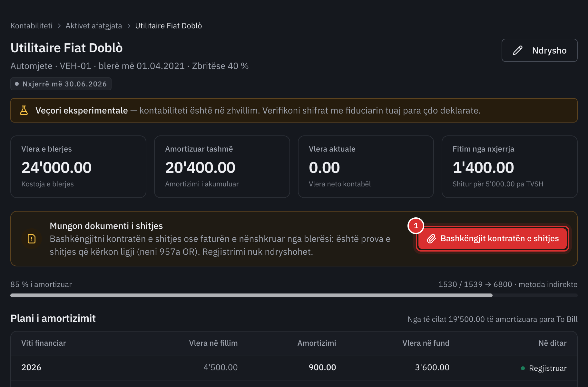Click the 1530 / 1539 → 6800 account text

pos(475,284)
